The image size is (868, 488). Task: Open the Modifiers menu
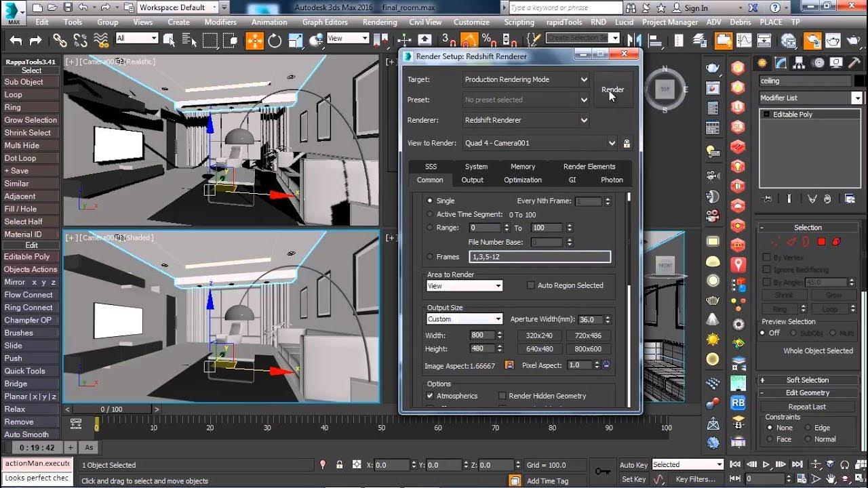pyautogui.click(x=220, y=22)
